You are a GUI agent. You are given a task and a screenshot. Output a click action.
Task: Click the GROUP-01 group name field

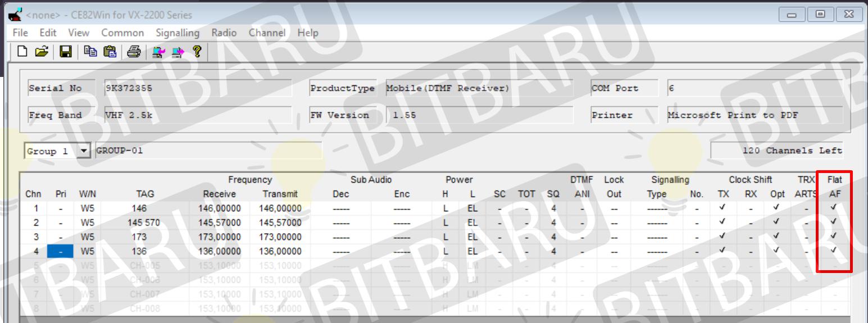(x=208, y=151)
